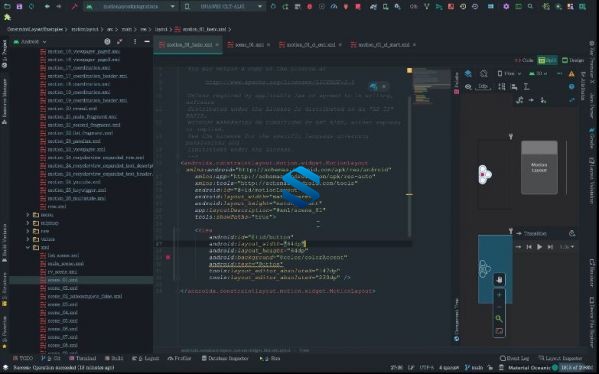Click the orientation rotate icon in design toolbar
This screenshot has height=374, width=599.
click(484, 73)
